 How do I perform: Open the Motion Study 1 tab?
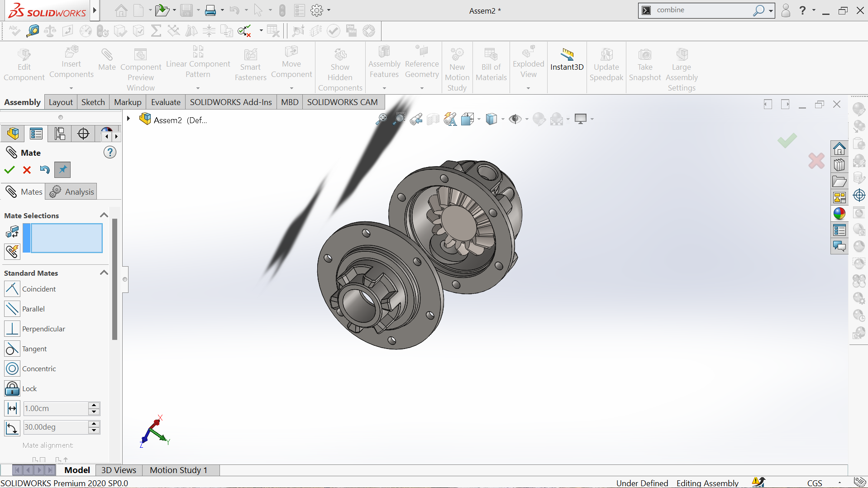point(178,470)
